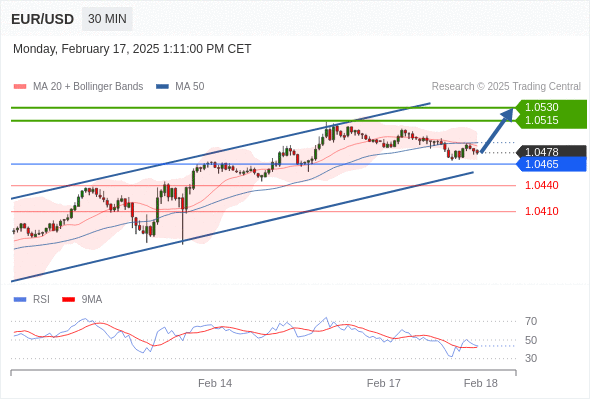Click the Research © 2025 Trading Central credit
The height and width of the screenshot is (400, 590).
click(506, 87)
